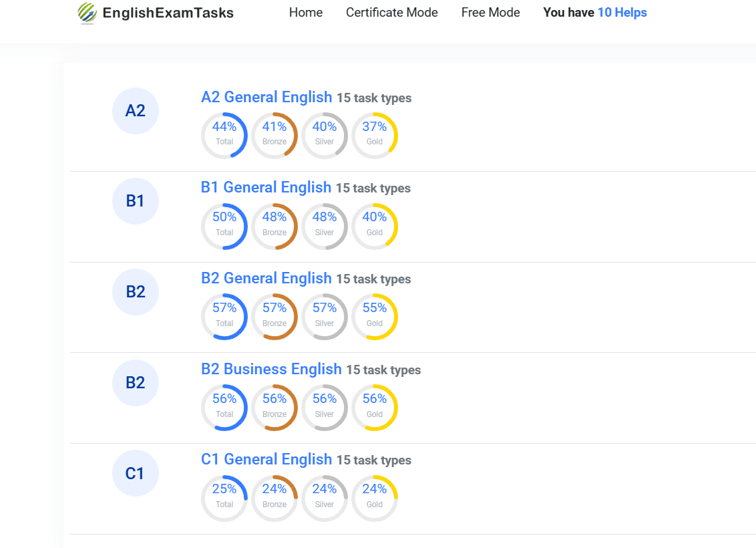Select the A2 level badge icon

pos(135,111)
